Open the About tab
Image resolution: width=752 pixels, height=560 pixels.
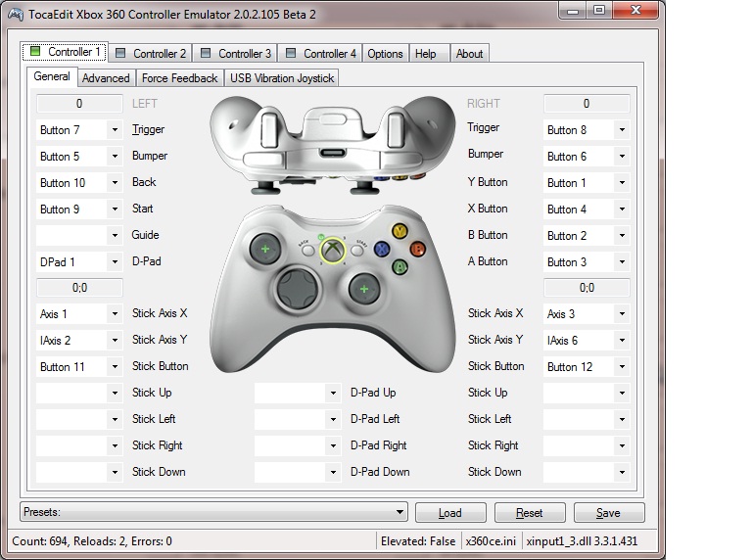470,53
